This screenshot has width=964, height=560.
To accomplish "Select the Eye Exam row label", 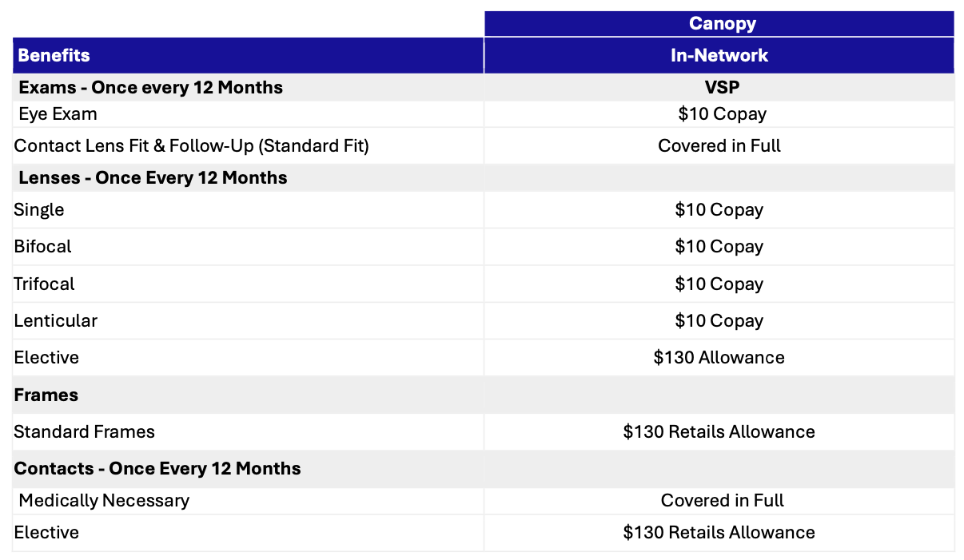I will pos(58,114).
